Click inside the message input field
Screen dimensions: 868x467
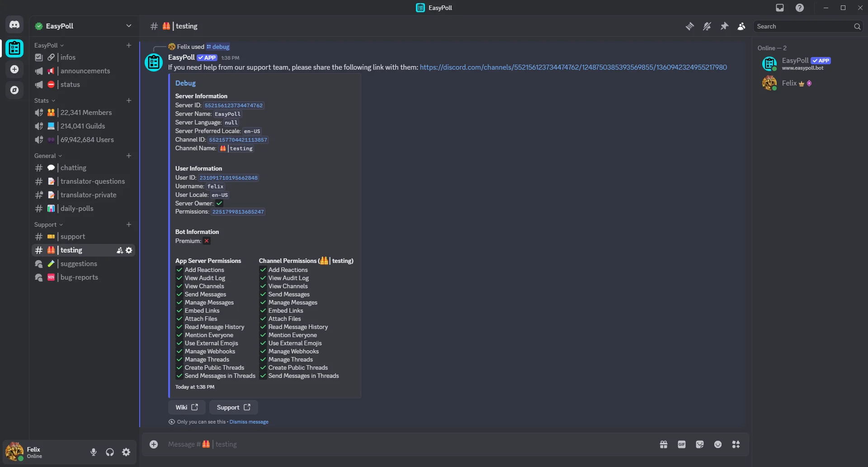(362, 444)
